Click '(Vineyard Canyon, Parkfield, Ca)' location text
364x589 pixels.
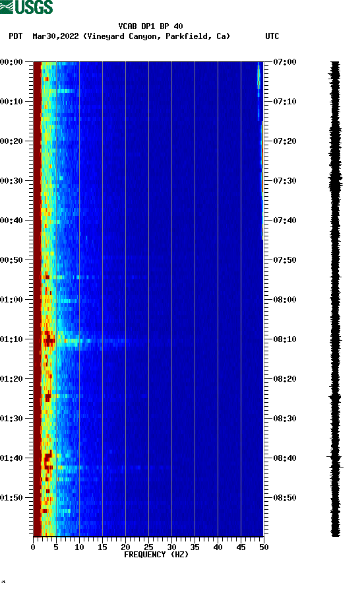click(156, 36)
